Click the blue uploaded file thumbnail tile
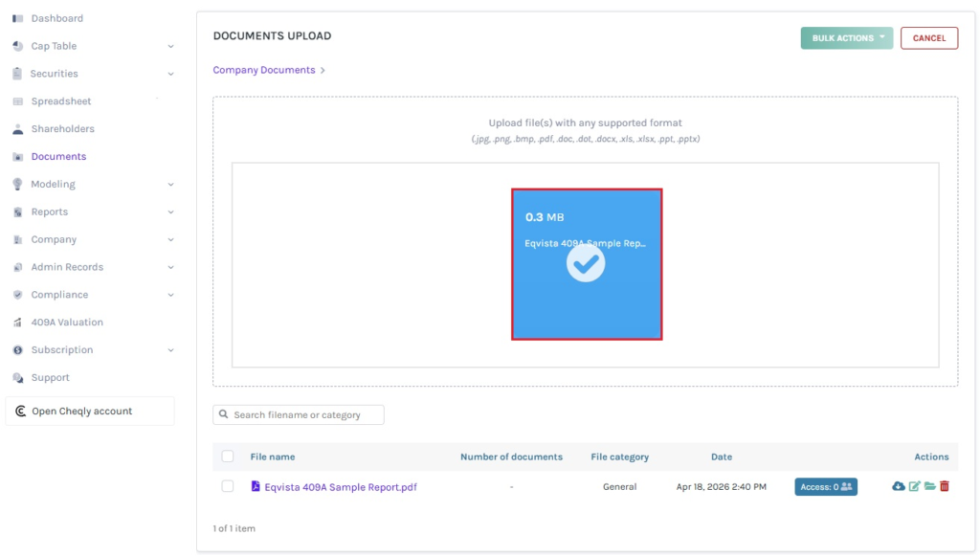 click(587, 263)
